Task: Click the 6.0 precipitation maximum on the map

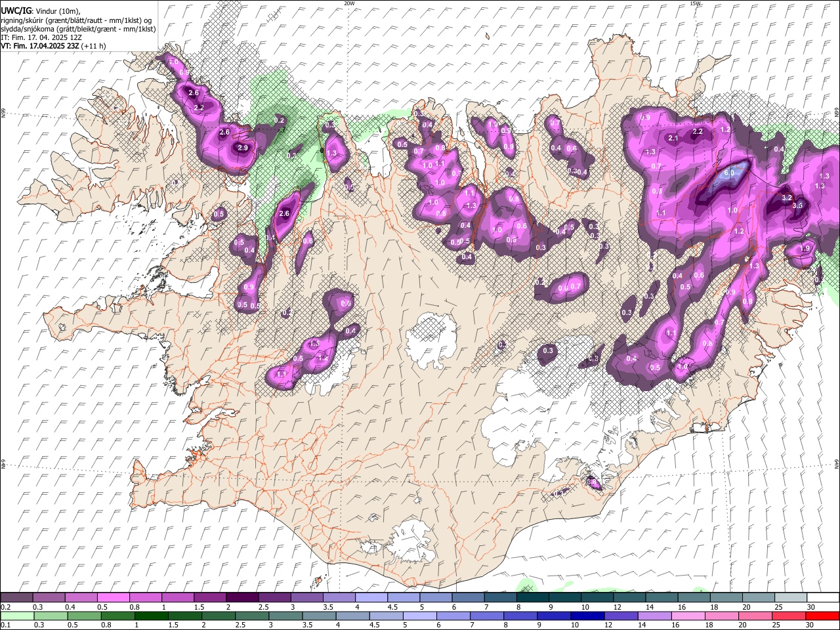Action: 729,173
